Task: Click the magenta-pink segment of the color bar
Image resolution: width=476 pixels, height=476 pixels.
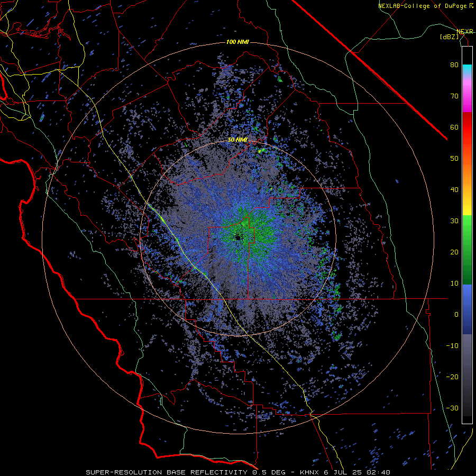Action: coord(467,96)
